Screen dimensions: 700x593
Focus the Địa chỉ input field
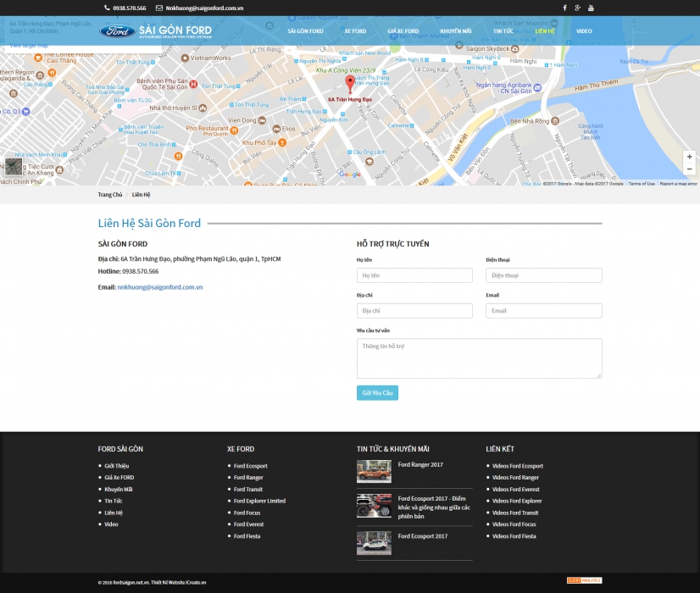pyautogui.click(x=414, y=311)
